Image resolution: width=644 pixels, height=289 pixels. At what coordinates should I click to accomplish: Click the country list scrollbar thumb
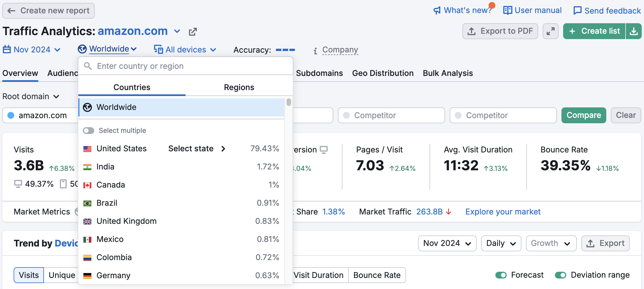pos(289,102)
